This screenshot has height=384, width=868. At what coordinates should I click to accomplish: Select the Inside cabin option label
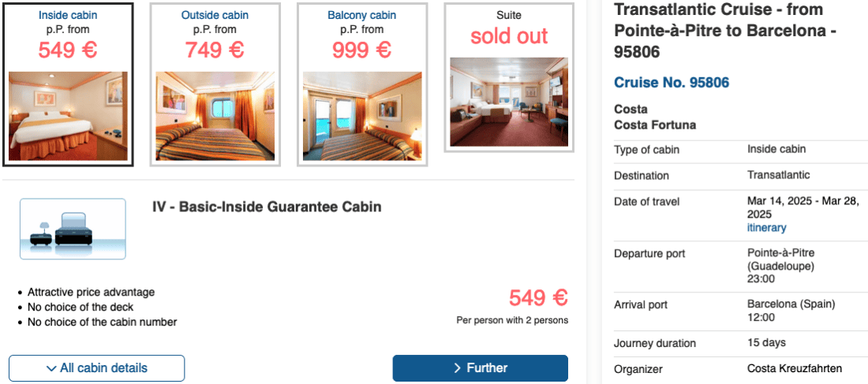pos(68,15)
